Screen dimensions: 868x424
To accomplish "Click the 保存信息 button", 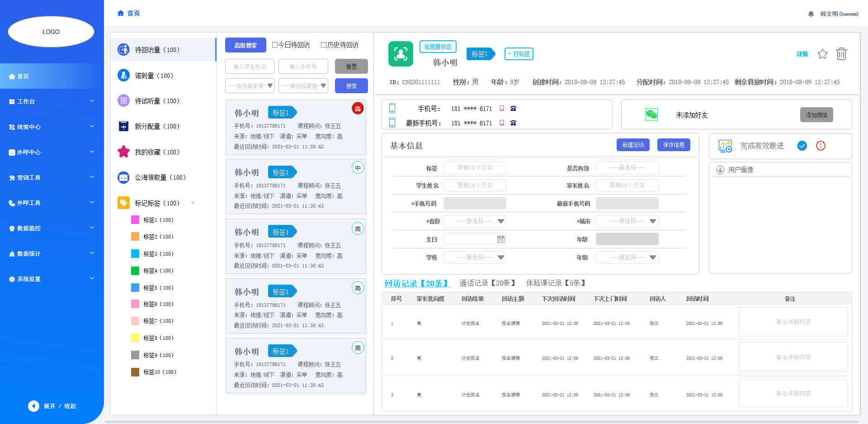I will click(674, 145).
